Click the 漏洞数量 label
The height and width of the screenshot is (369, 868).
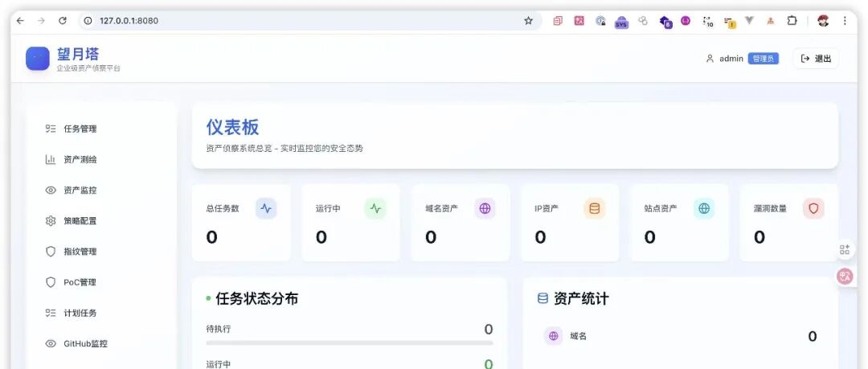pyautogui.click(x=770, y=209)
